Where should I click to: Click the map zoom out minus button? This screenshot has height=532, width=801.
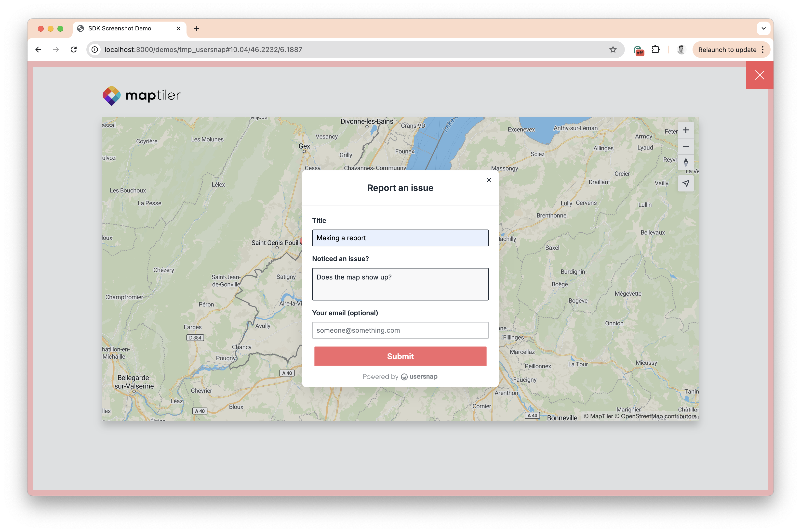tap(686, 146)
